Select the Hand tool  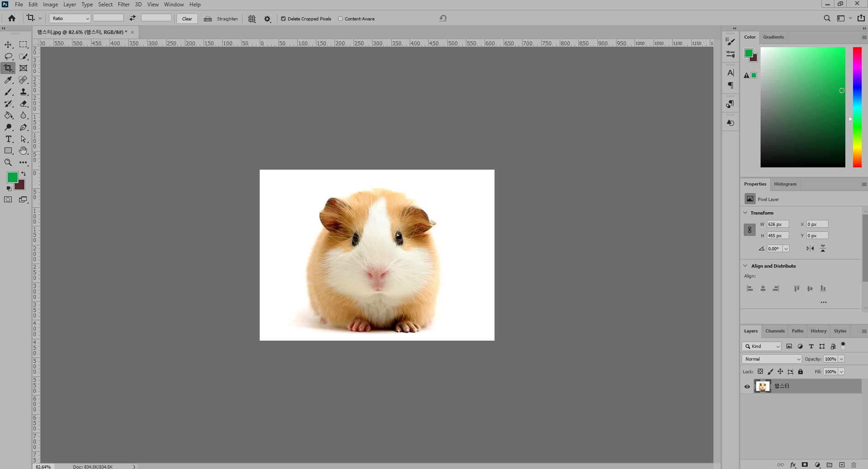23,151
